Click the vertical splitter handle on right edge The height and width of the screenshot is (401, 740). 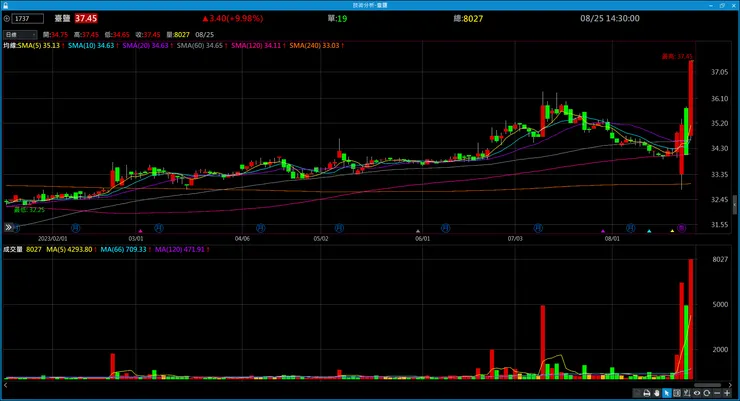pyautogui.click(x=734, y=205)
